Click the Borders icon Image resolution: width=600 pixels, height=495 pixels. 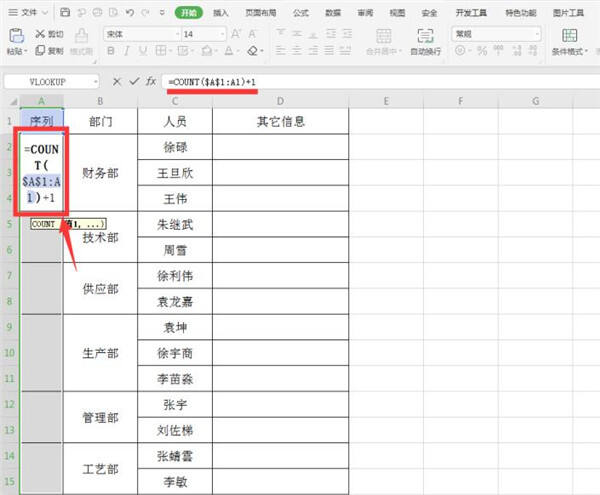tap(161, 50)
